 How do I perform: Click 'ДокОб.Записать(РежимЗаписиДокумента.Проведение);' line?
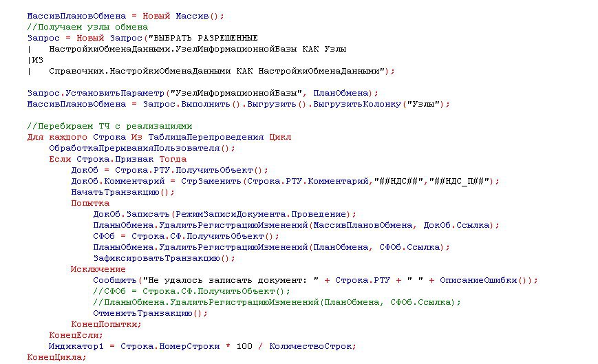[x=224, y=214]
